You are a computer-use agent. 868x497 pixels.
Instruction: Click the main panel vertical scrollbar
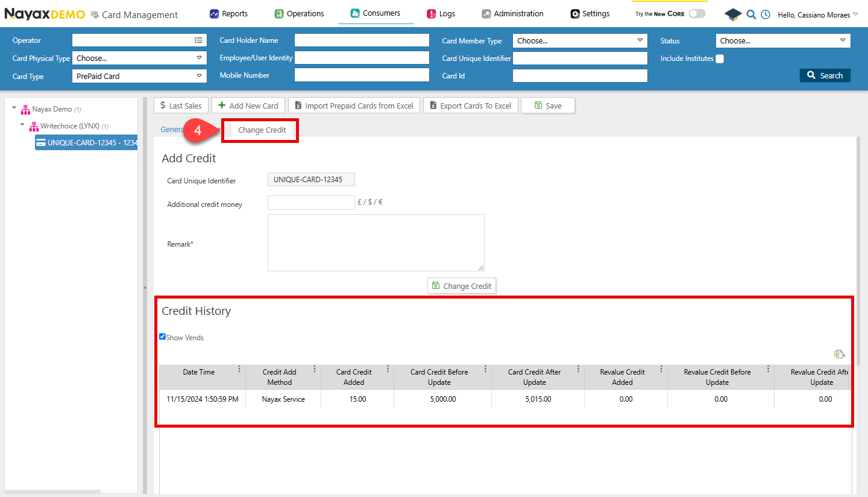coord(858,250)
